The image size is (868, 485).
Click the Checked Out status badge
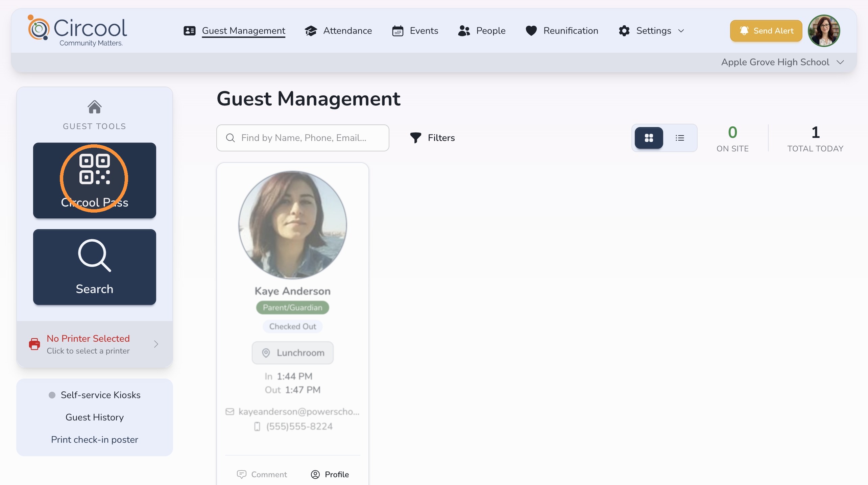(293, 326)
